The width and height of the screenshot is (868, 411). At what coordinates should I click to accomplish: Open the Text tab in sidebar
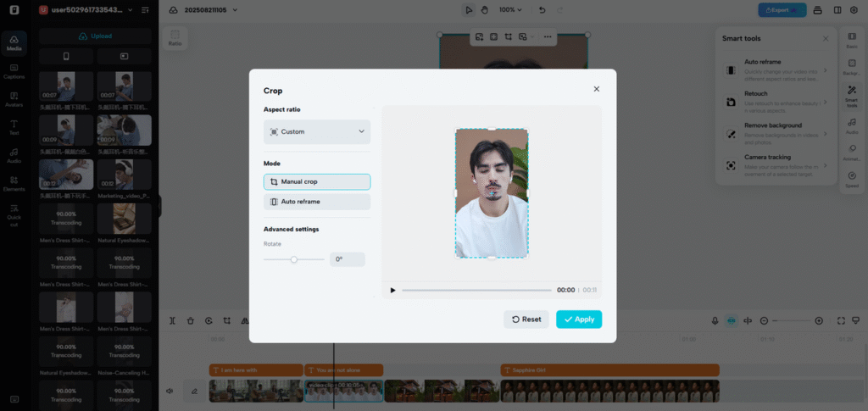coord(14,128)
